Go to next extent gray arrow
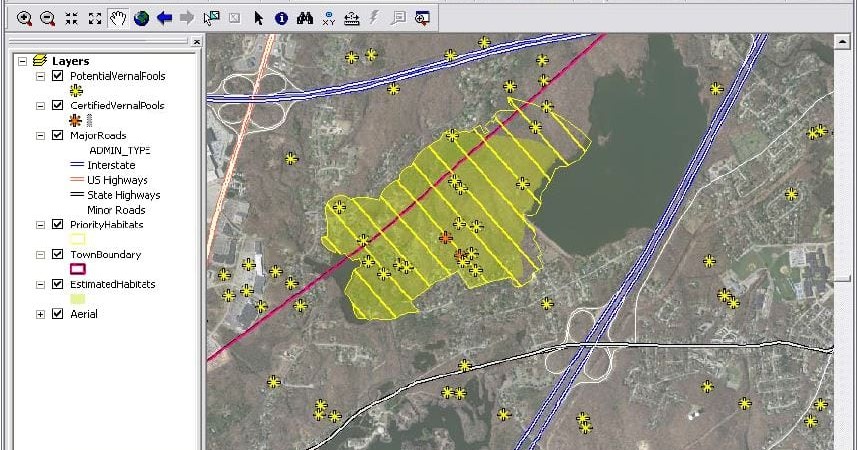The height and width of the screenshot is (450, 859). (x=187, y=18)
